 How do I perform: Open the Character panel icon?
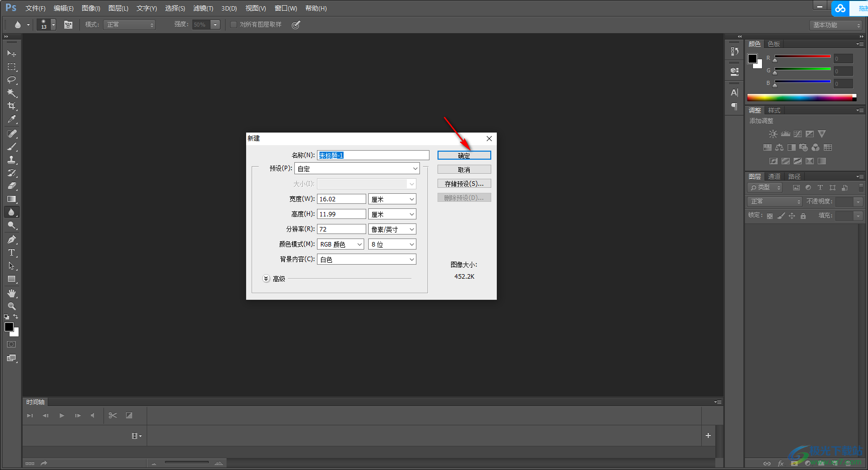pos(734,92)
